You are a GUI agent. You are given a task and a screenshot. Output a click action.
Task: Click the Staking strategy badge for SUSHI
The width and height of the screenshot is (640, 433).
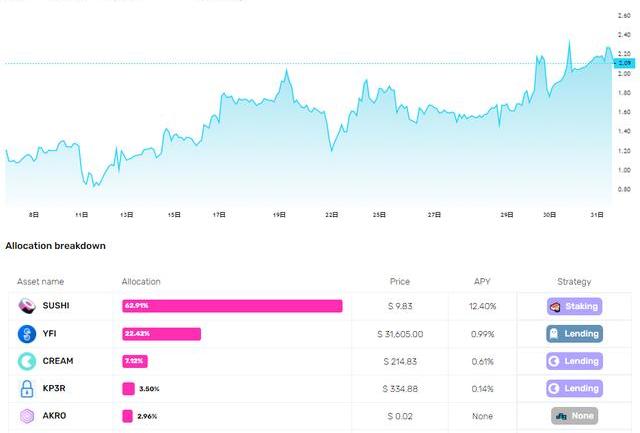[574, 305]
